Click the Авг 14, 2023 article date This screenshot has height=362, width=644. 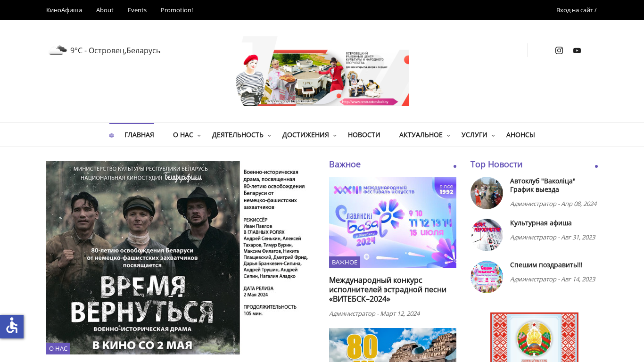(578, 279)
